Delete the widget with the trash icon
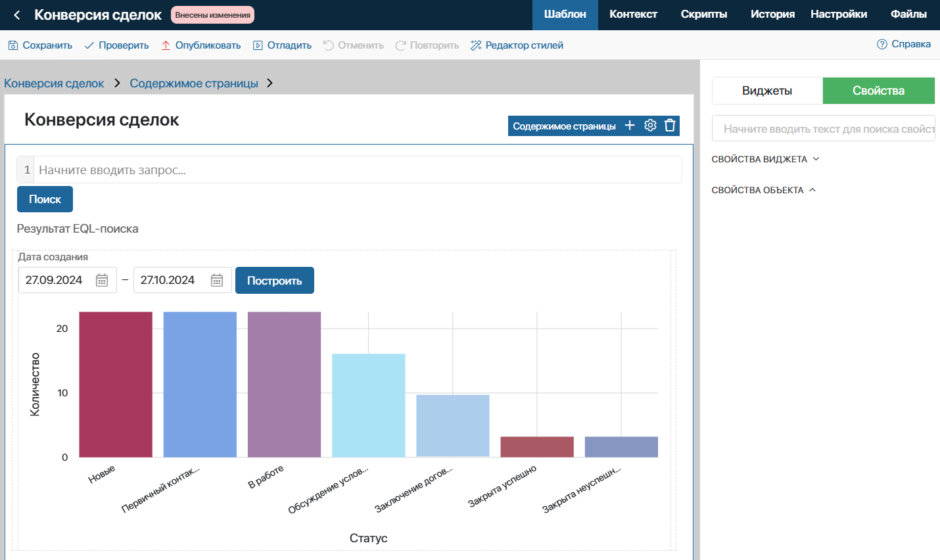 point(670,126)
